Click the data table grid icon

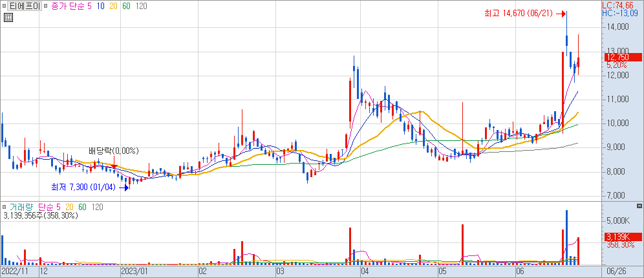(x=8, y=17)
